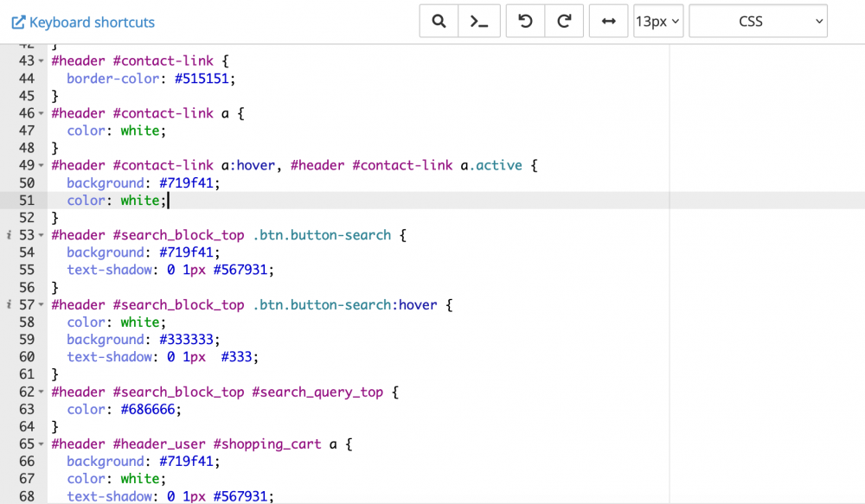Open the Keyboard shortcuts link
Image resolution: width=865 pixels, height=504 pixels.
[x=92, y=22]
